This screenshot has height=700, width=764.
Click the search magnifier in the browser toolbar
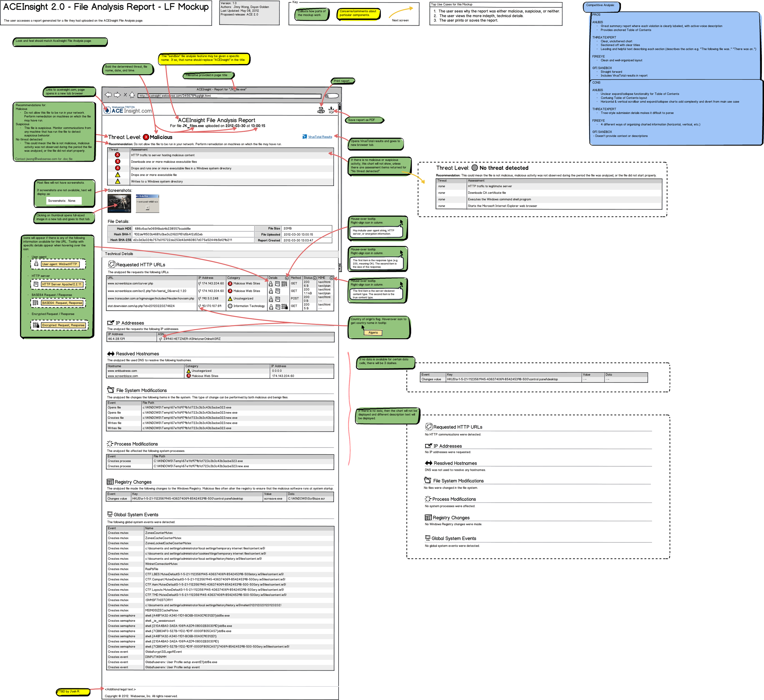327,96
